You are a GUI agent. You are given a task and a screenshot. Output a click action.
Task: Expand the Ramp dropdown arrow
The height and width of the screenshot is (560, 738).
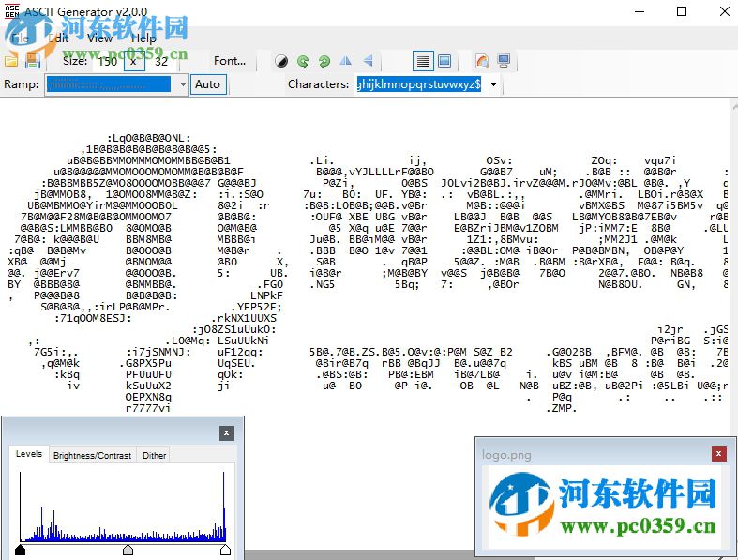coord(183,84)
